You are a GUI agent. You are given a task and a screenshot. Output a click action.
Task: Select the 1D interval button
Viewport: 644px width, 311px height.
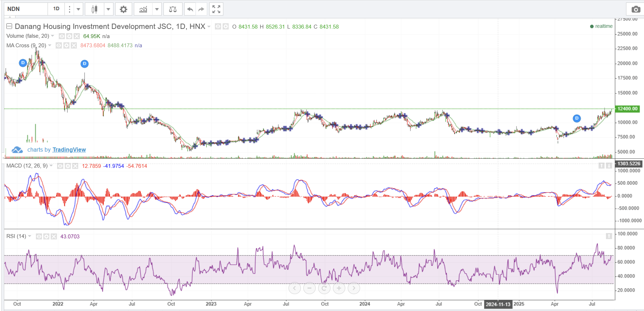coord(56,9)
